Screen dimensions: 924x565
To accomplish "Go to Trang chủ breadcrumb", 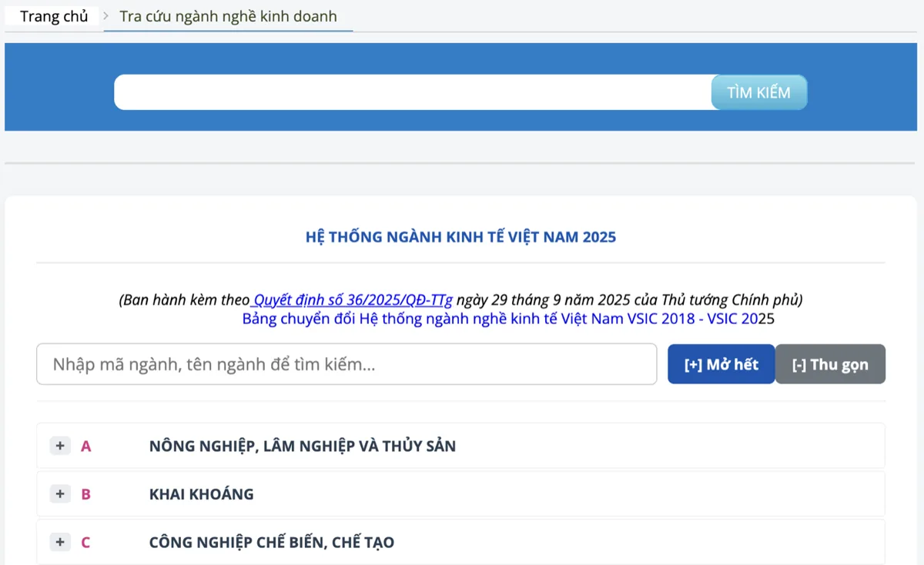I will tap(54, 16).
